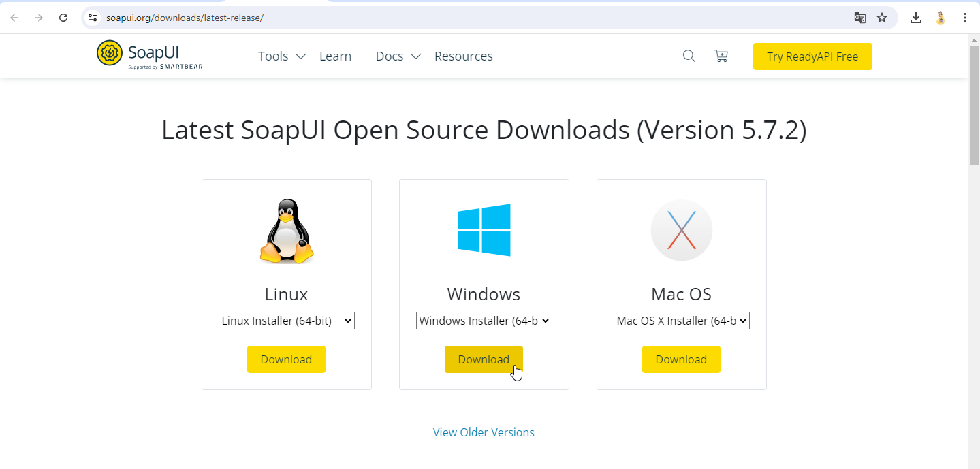Click Try ReadyAPI Free button
Screen dimensions: 980x469
pos(812,56)
